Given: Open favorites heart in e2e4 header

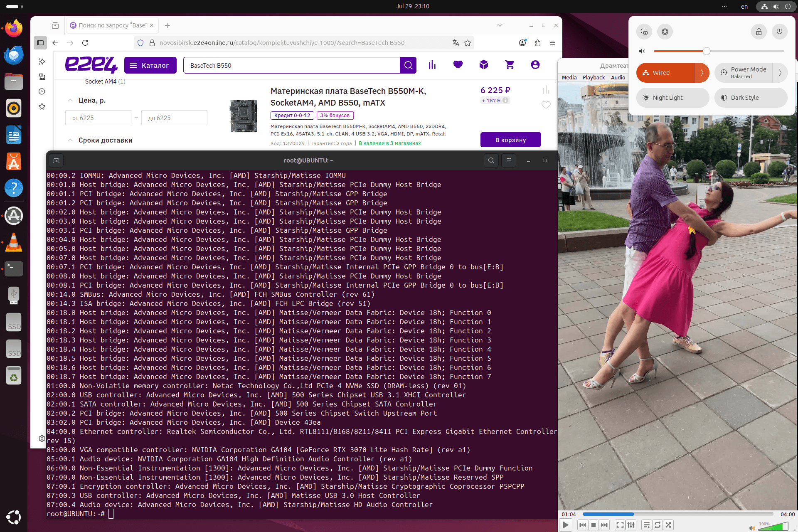Looking at the screenshot, I should tap(458, 65).
